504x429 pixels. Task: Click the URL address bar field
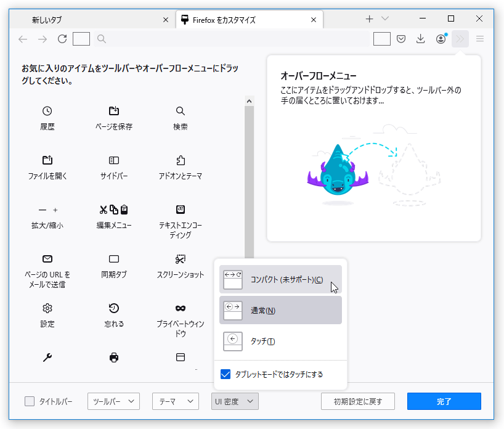click(232, 39)
